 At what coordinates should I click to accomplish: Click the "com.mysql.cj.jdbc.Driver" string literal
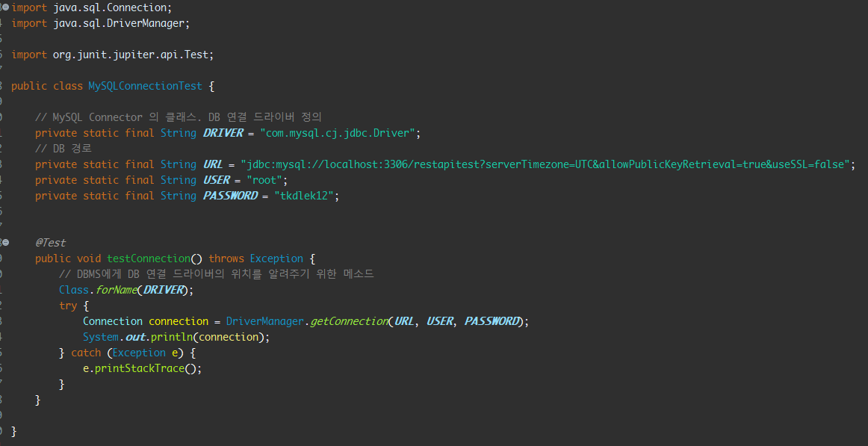(x=337, y=134)
